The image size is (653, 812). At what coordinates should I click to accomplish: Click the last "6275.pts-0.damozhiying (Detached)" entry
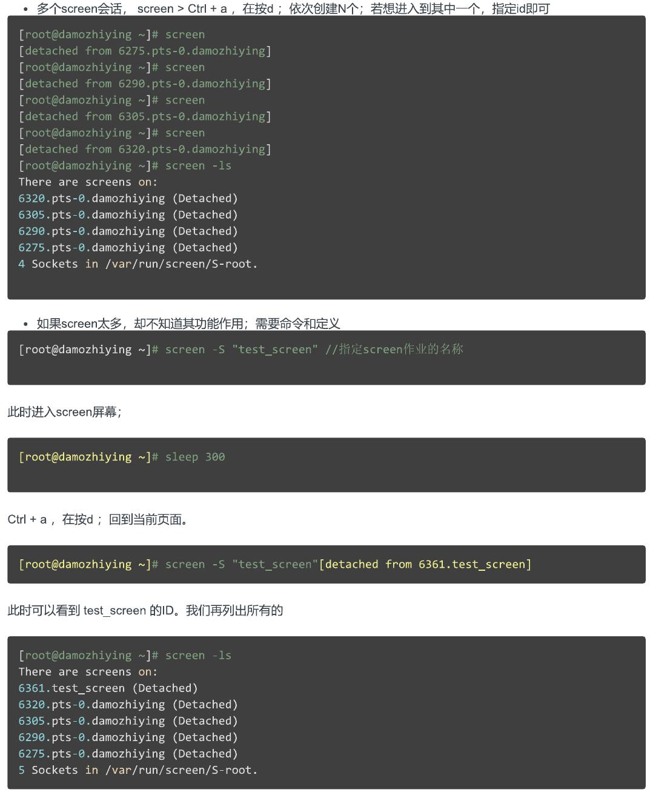pyautogui.click(x=128, y=754)
